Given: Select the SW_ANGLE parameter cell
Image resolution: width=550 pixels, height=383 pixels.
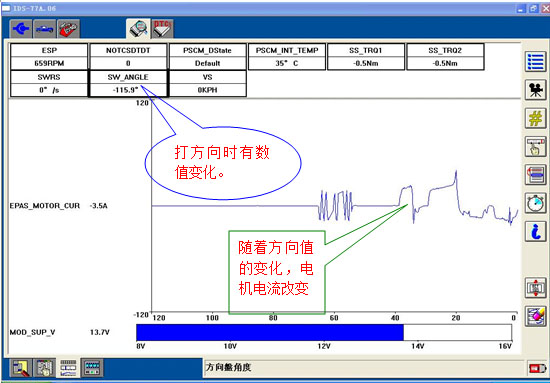Looking at the screenshot, I should 128,83.
